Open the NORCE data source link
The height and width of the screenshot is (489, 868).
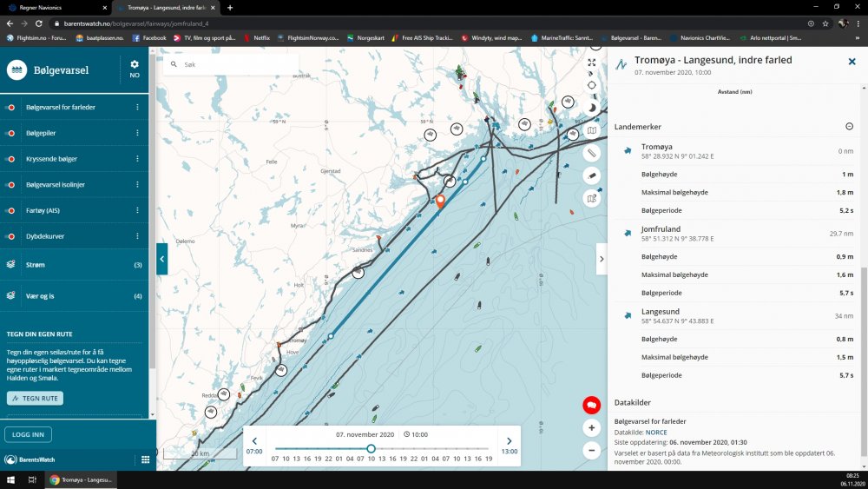coord(656,433)
